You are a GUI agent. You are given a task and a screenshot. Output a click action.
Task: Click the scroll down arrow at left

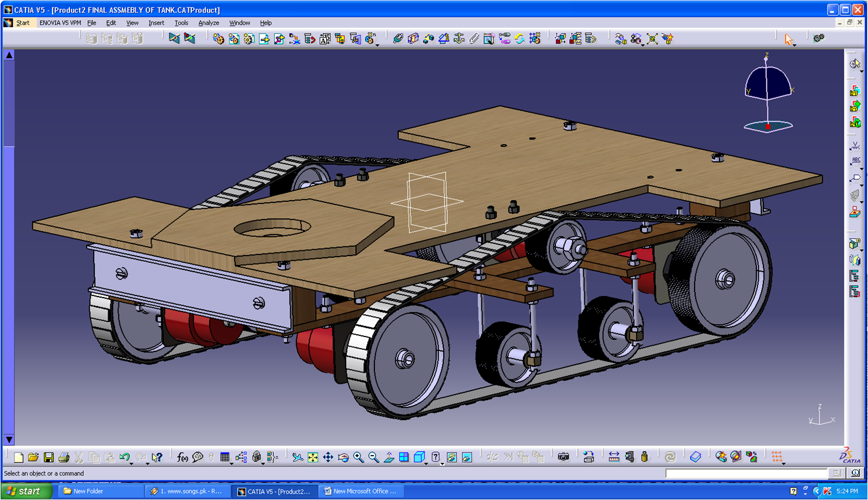pyautogui.click(x=9, y=440)
